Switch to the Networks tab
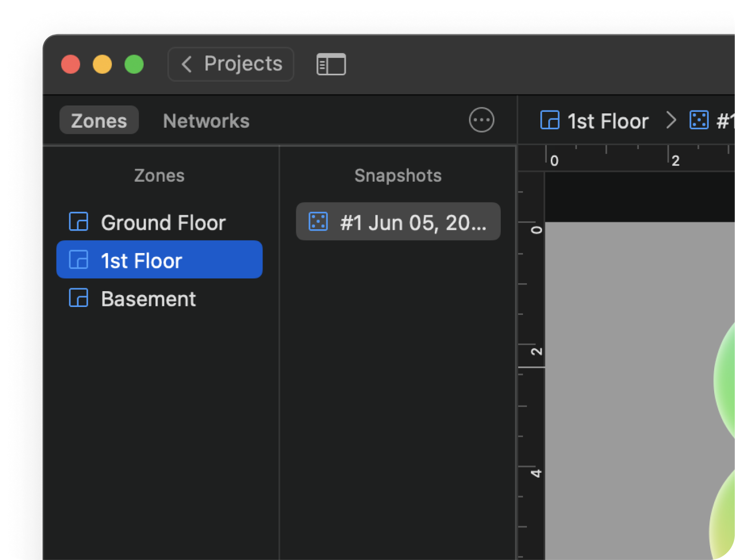 coord(206,121)
